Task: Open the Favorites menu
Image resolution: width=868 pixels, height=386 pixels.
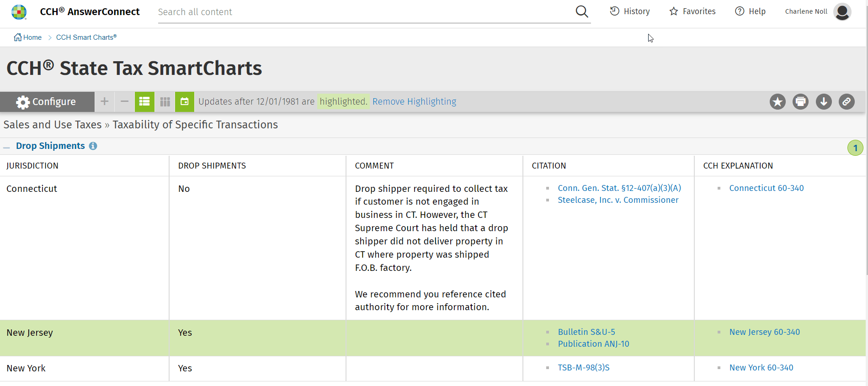Action: [692, 11]
